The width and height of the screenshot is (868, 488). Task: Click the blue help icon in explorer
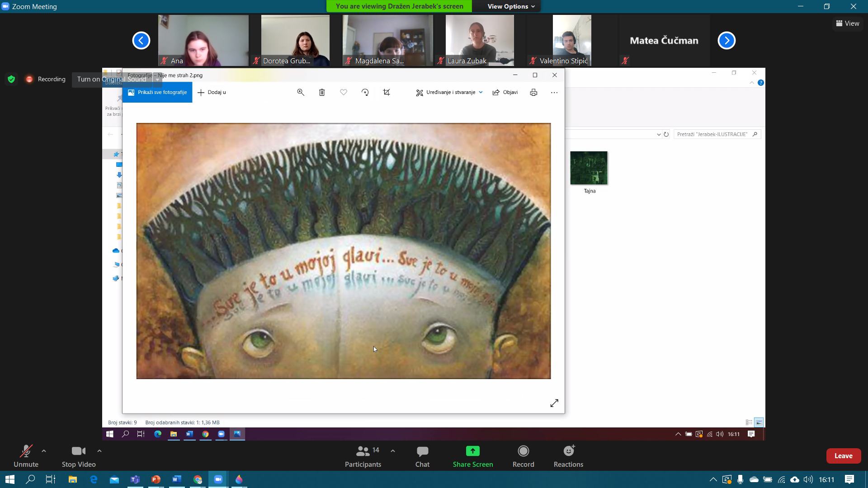[761, 83]
